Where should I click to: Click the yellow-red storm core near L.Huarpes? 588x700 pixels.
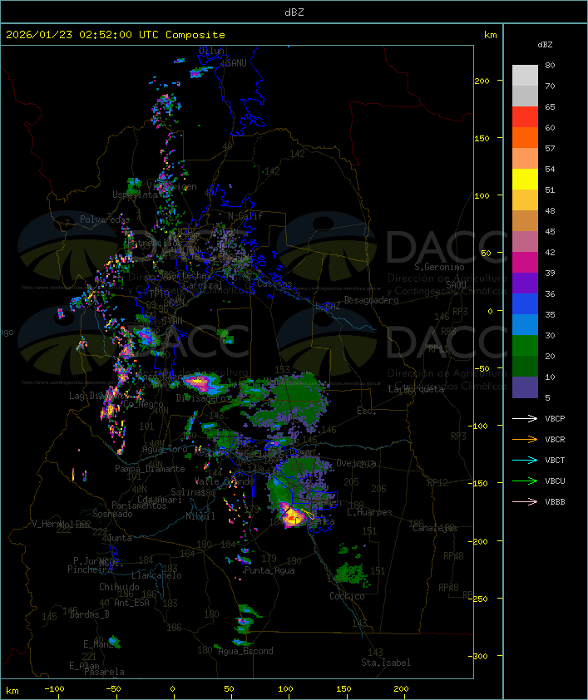292,517
